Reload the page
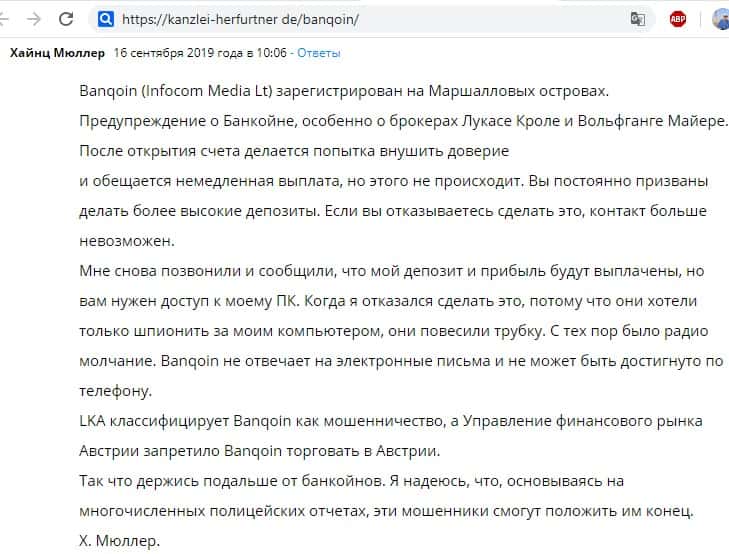Viewport: 729px width, 554px height. coord(67,19)
